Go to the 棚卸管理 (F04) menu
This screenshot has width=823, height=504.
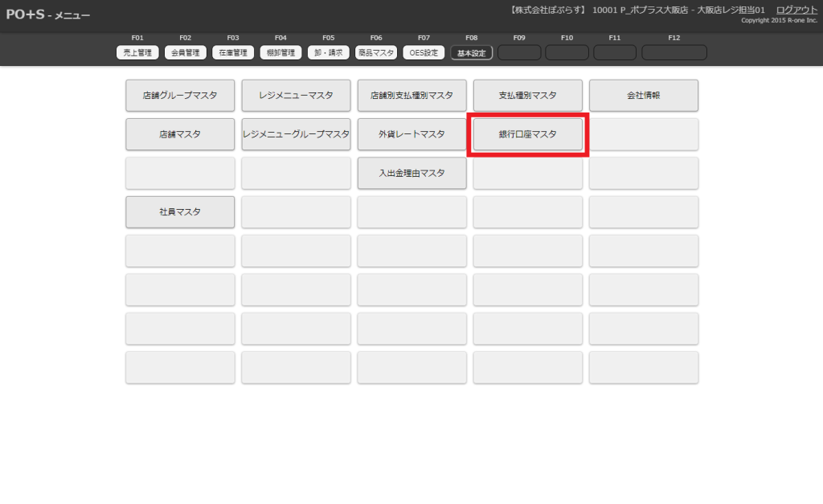click(280, 53)
